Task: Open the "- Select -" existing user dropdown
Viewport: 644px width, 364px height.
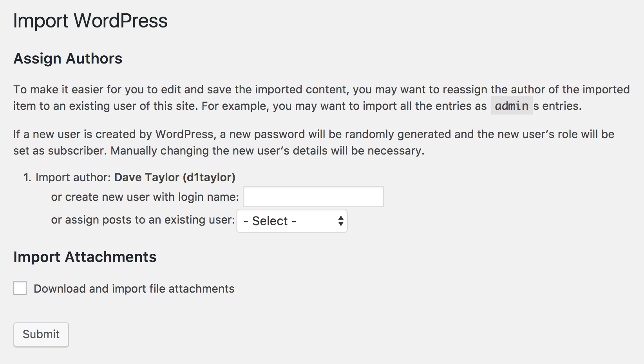Action: tap(292, 221)
